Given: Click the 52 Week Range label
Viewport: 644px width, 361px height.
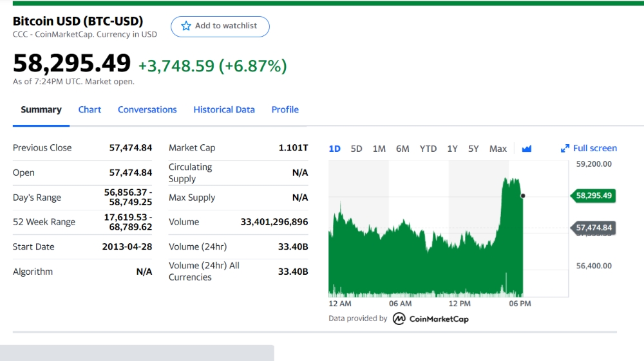Looking at the screenshot, I should click(44, 222).
